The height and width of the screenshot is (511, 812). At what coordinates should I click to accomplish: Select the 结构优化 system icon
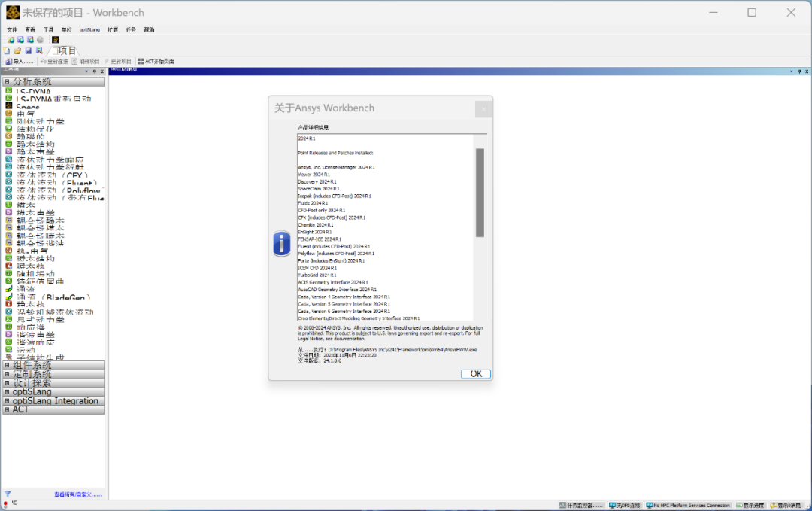(x=9, y=129)
